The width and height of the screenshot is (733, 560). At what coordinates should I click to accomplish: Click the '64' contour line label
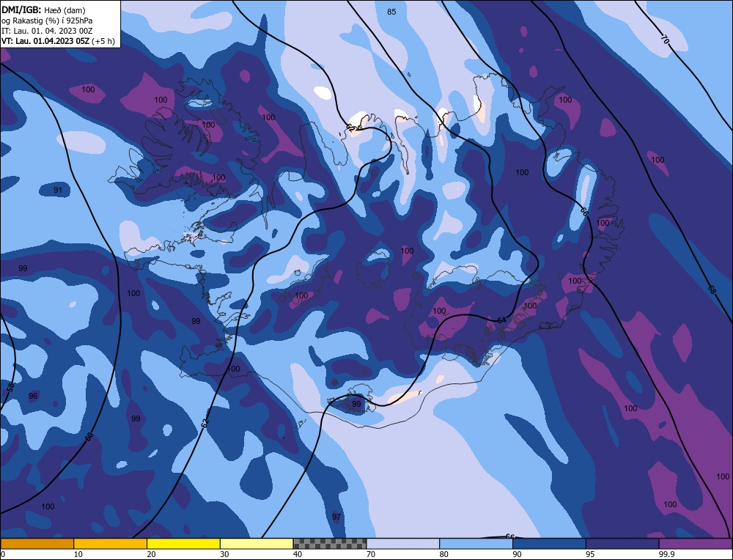[501, 320]
